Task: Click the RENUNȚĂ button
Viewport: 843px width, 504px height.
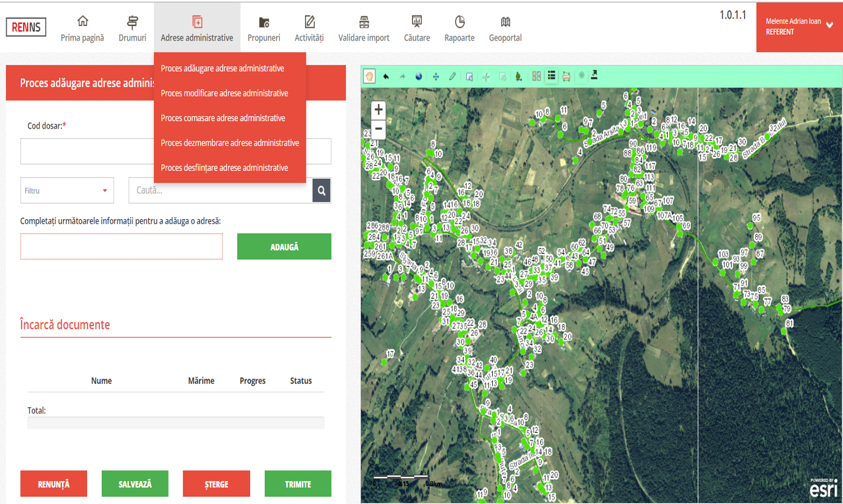Action: click(54, 484)
